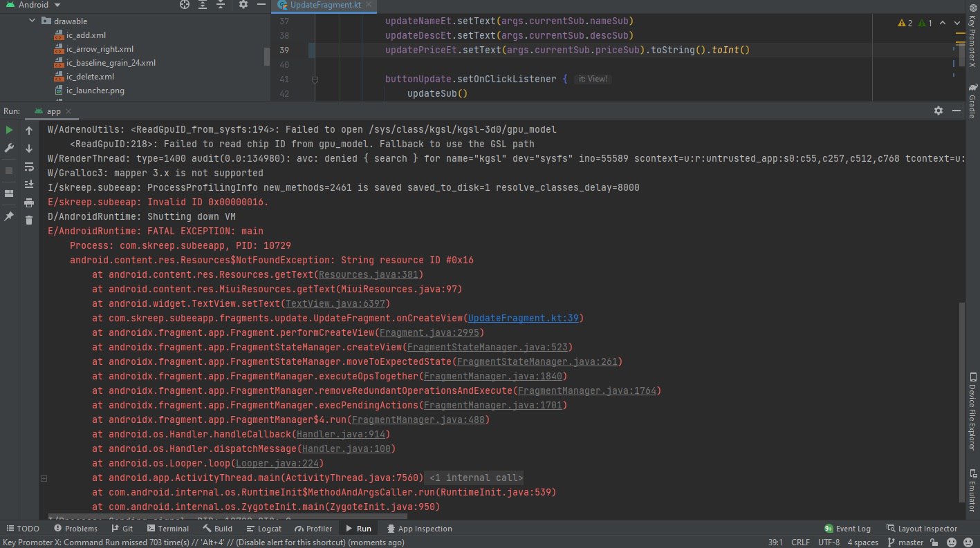Click the TextView.java:6397 link
The image size is (980, 548).
(338, 303)
